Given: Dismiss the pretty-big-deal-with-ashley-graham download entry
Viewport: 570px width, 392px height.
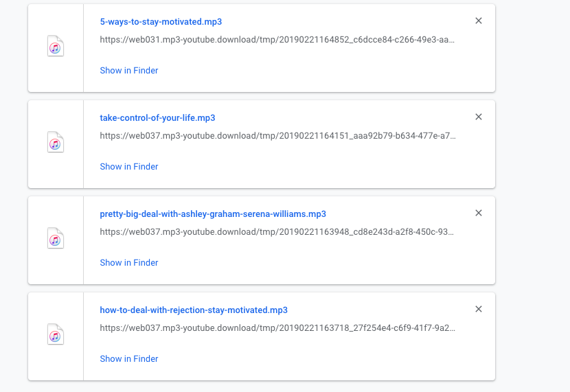Looking at the screenshot, I should 479,214.
